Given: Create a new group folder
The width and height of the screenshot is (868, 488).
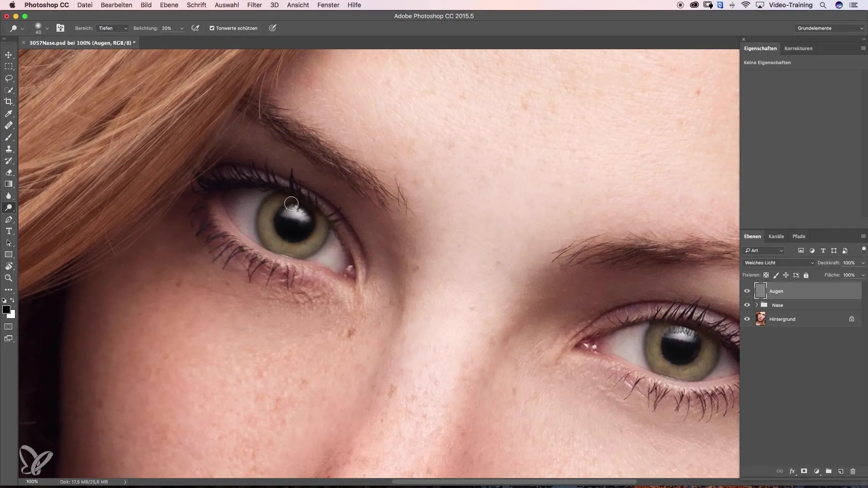Looking at the screenshot, I should click(x=829, y=471).
